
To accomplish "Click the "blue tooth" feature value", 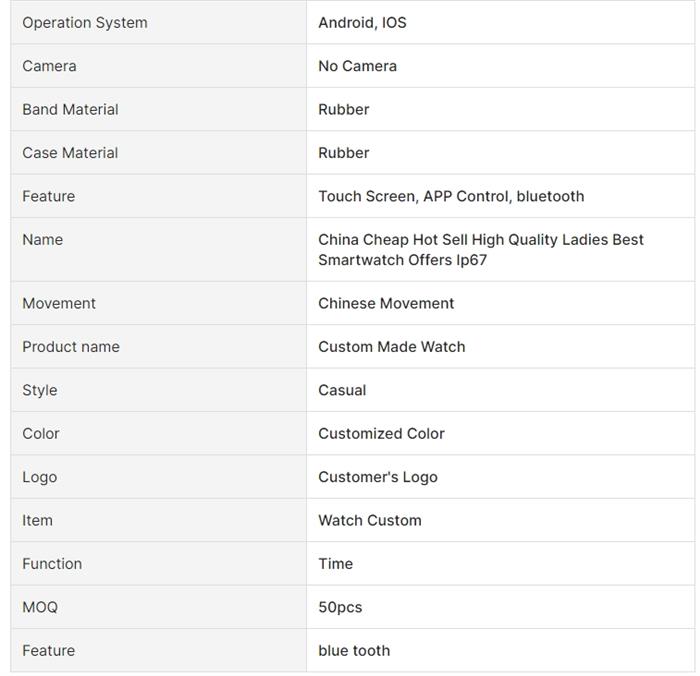I will (354, 651).
